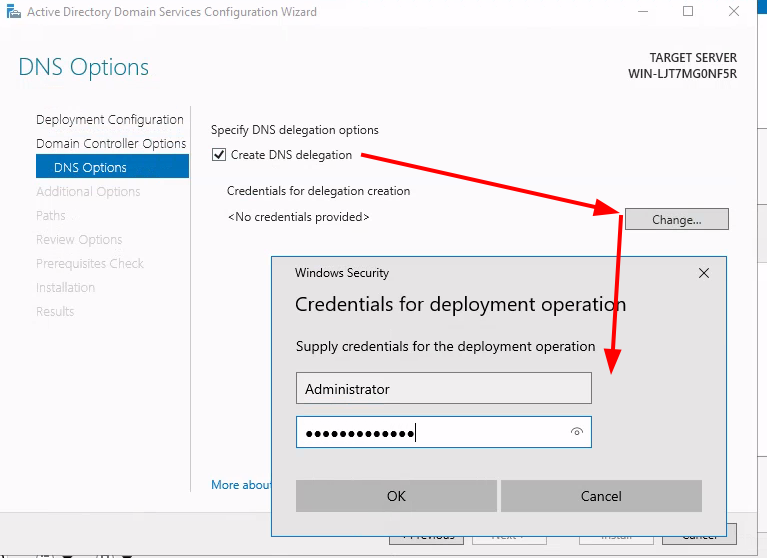
Task: Close the Configuration Wizard window
Action: point(733,11)
